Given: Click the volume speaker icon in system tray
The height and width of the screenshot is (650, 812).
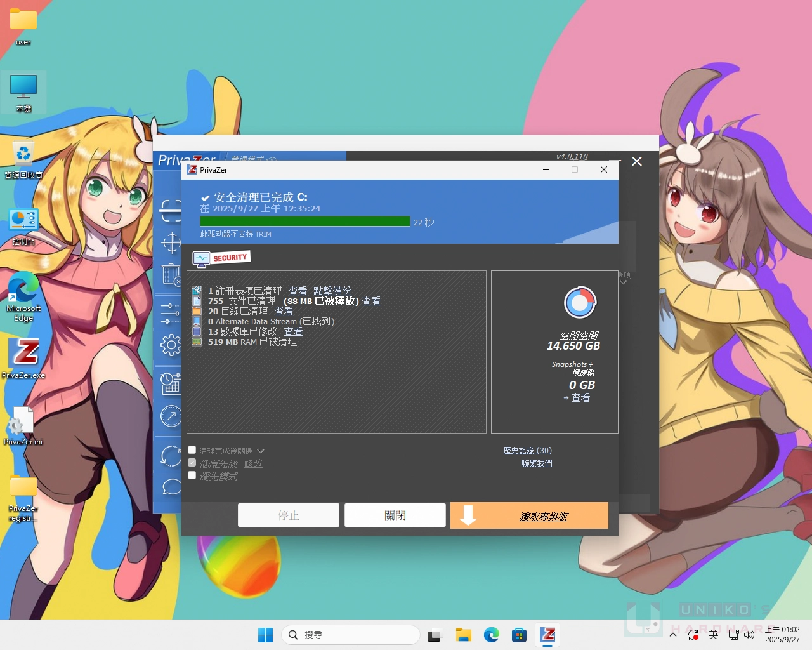Looking at the screenshot, I should tap(749, 635).
